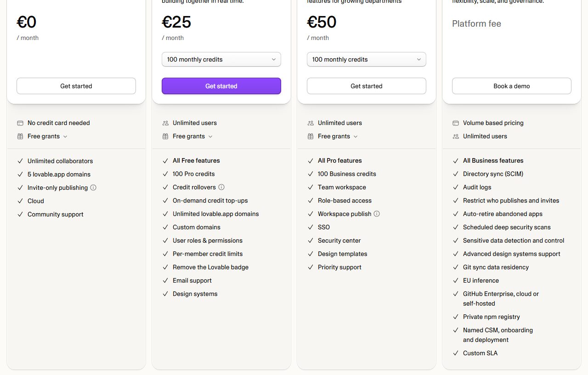Viewport: 588px width, 375px height.
Task: Click Get started under the €0 plan
Action: click(76, 86)
